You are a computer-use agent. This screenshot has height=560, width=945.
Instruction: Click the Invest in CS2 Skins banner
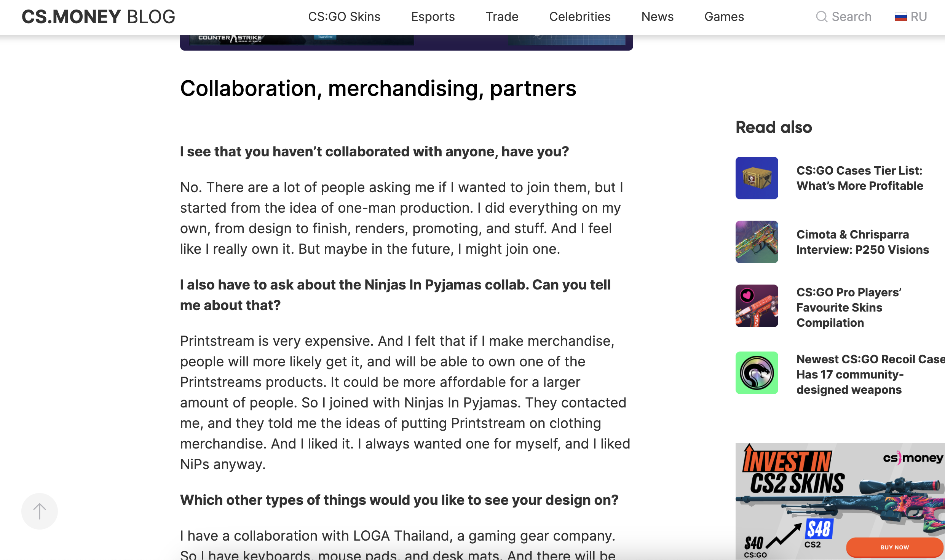(x=840, y=501)
